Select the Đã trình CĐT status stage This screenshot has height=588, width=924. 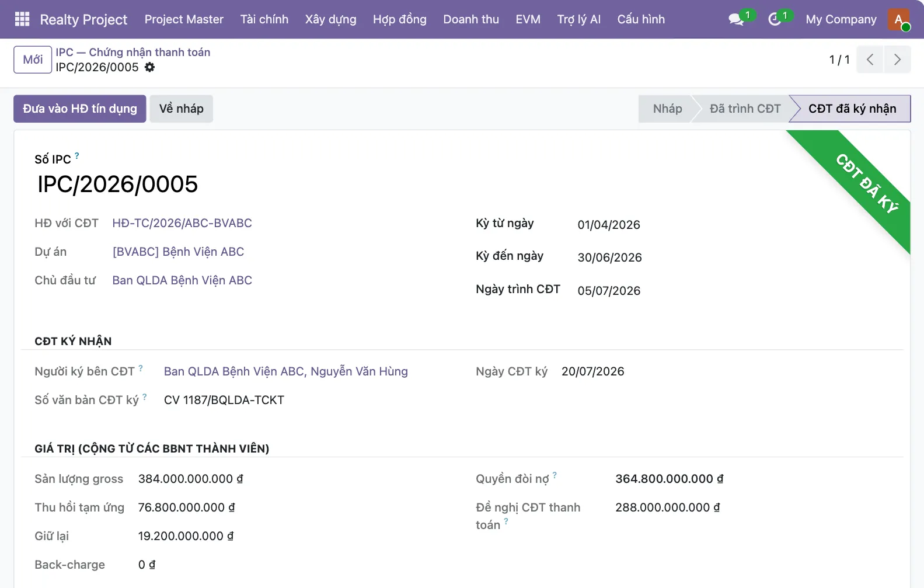click(x=745, y=109)
